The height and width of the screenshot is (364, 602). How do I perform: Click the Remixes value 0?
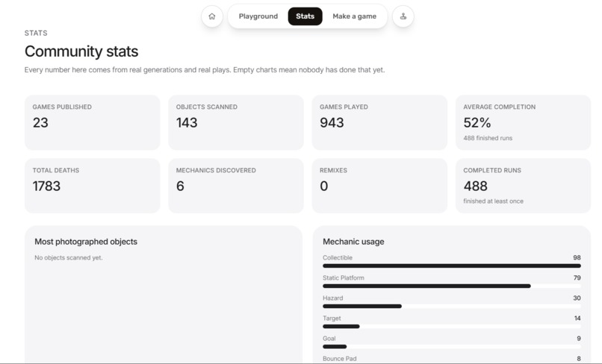click(323, 186)
